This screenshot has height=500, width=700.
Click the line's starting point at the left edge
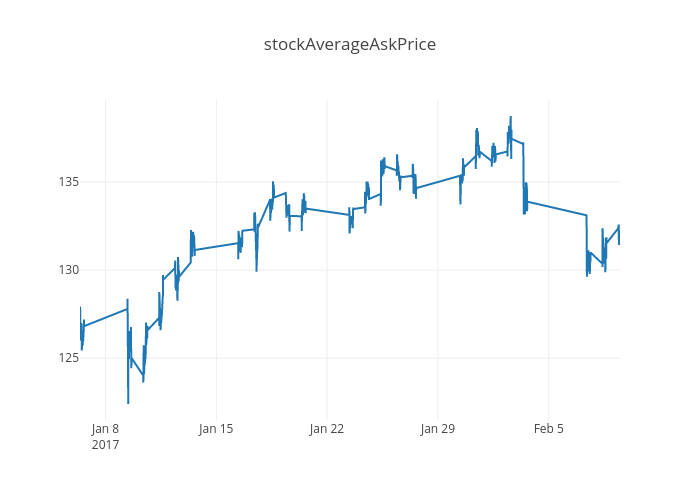[x=80, y=308]
